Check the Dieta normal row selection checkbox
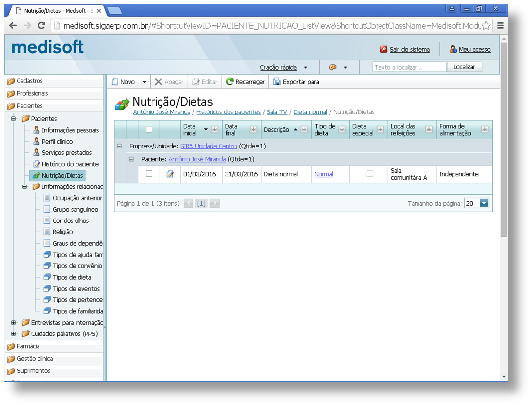Screen dimensions: 532x406 pyautogui.click(x=149, y=174)
